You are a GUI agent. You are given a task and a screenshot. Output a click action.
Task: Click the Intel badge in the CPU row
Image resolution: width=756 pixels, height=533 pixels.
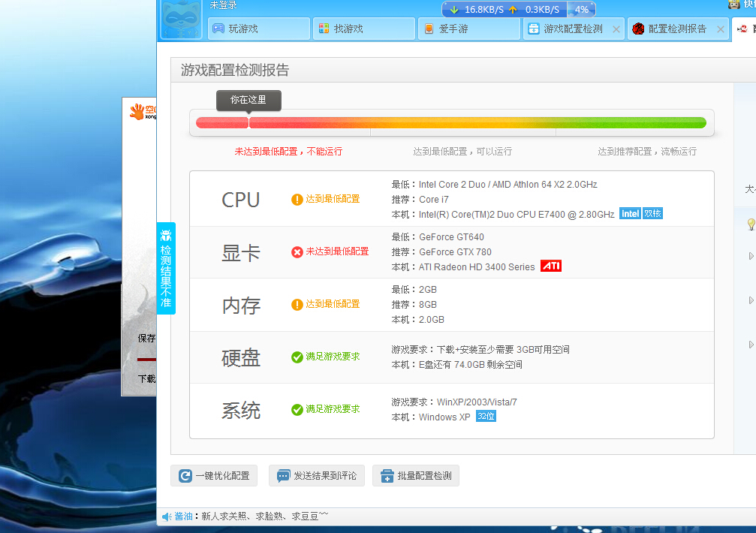pyautogui.click(x=630, y=213)
